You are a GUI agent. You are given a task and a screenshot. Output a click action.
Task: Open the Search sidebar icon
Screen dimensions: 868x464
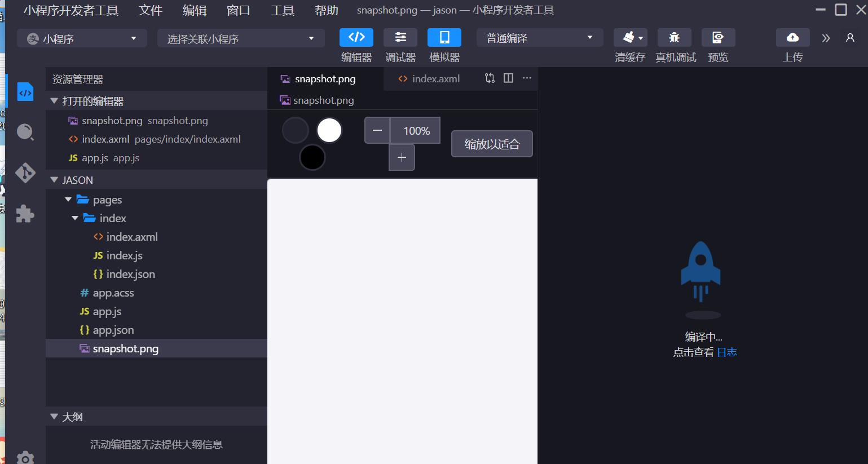pos(25,132)
